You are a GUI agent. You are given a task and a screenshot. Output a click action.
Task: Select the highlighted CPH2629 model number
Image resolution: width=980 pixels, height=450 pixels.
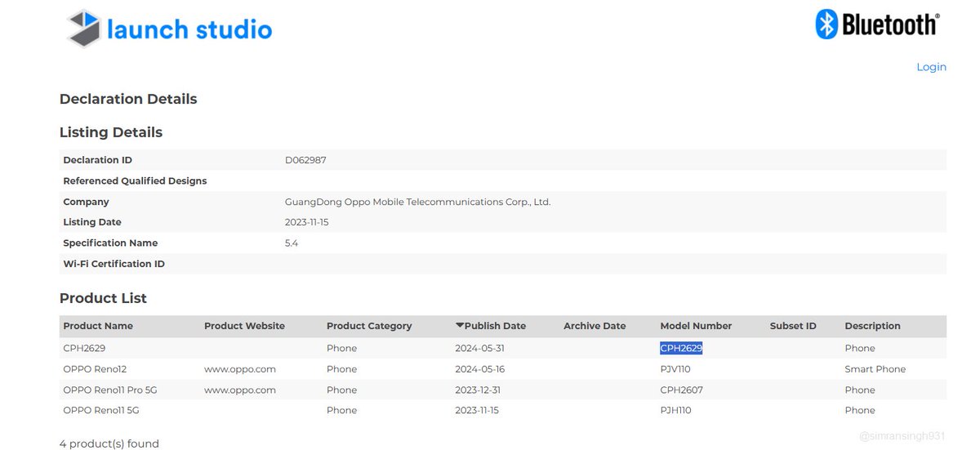[681, 348]
